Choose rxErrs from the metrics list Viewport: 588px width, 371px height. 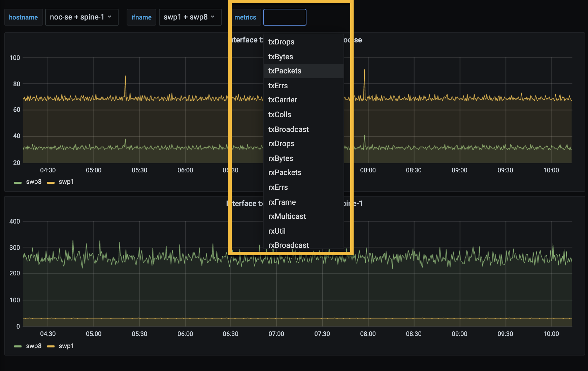tap(278, 187)
